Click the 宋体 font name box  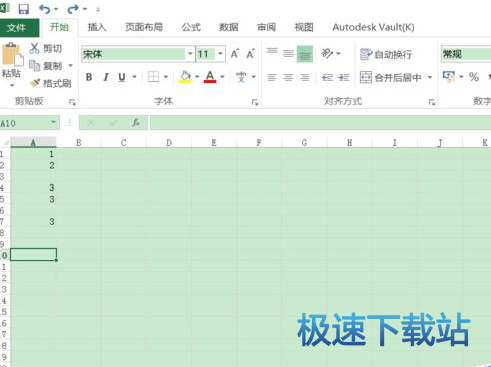[x=133, y=54]
